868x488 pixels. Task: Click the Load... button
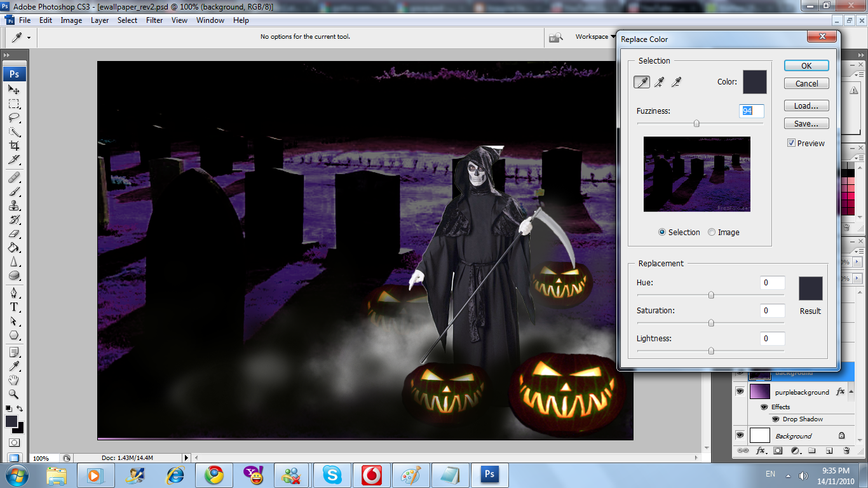pyautogui.click(x=806, y=105)
